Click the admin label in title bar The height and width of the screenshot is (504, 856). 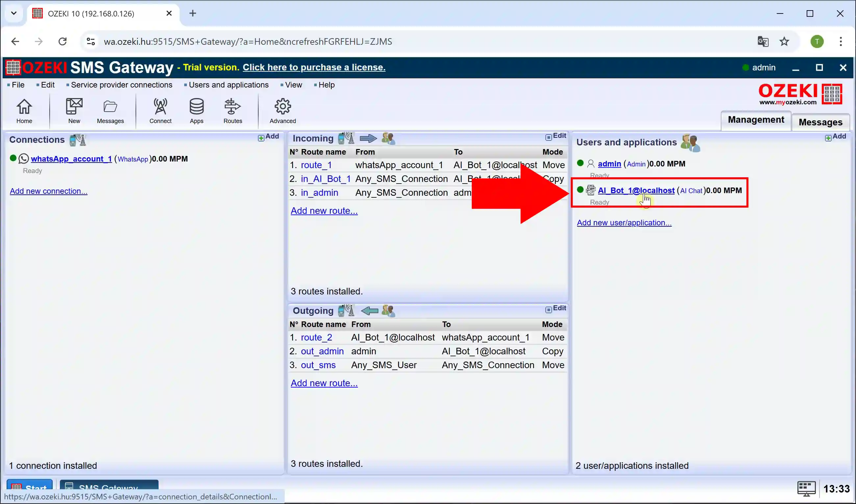pos(764,67)
